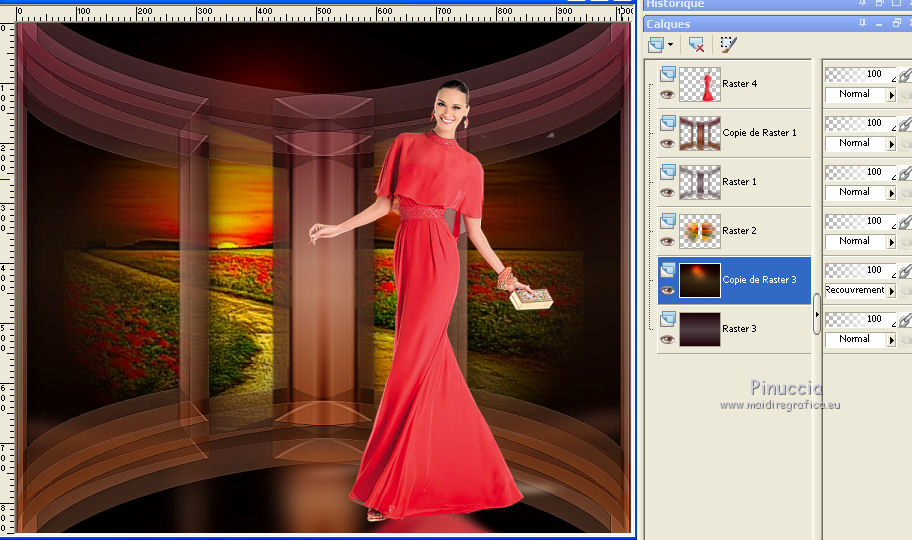
Task: Click the opacity slider of Raster 2
Action: tap(860, 221)
